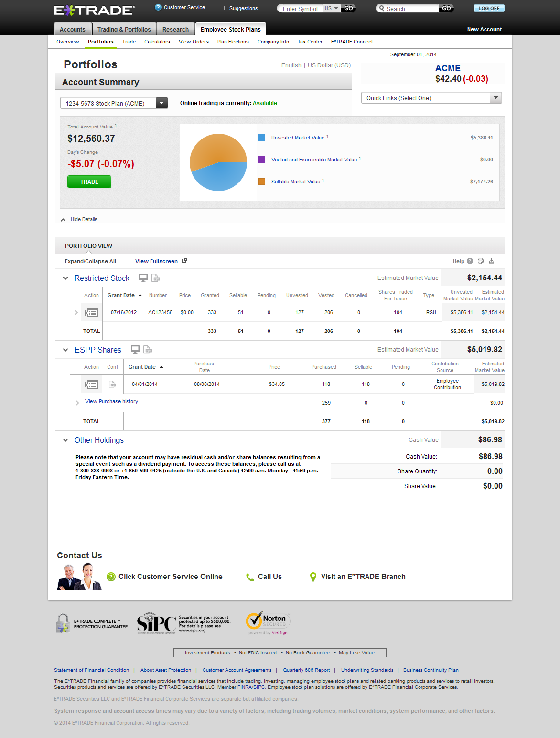Click the E*TRADE Complete Protection Guarantee lock icon
Viewport: 560px width, 738px height.
(x=63, y=623)
